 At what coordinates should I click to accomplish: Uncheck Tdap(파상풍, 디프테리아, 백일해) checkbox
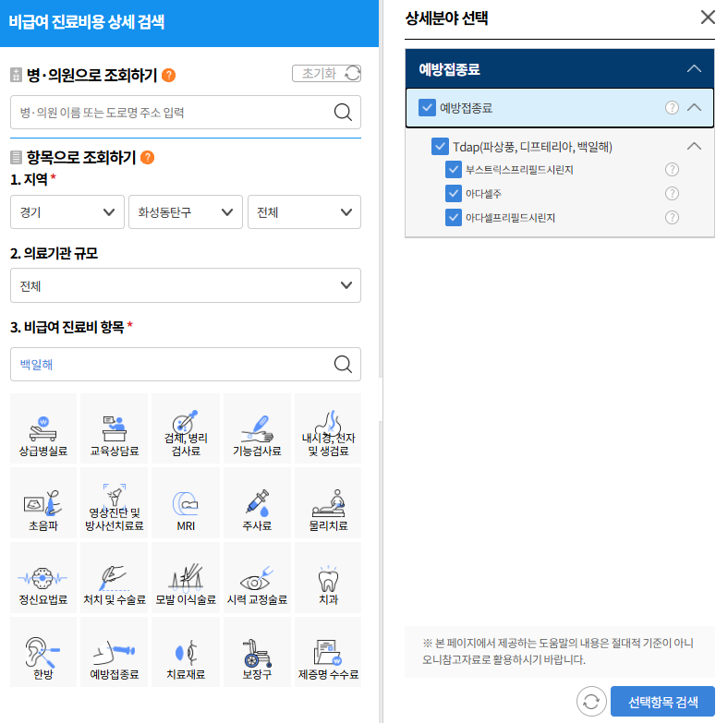tap(440, 146)
